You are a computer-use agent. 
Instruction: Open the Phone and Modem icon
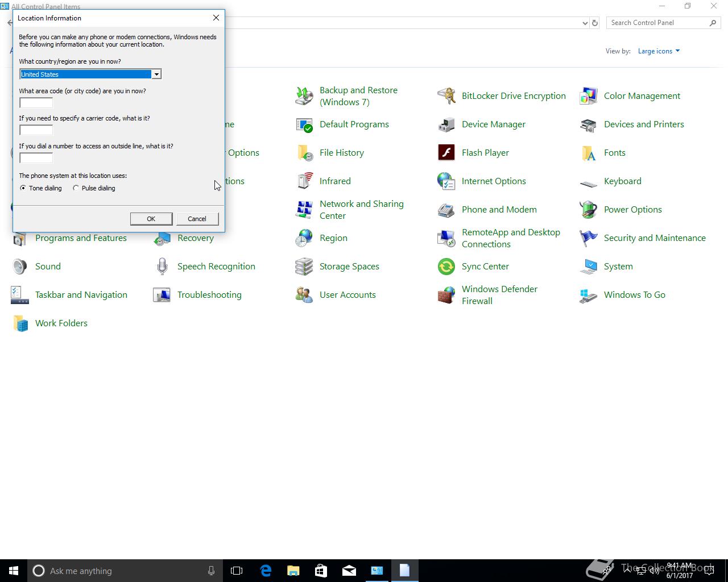[x=446, y=210]
